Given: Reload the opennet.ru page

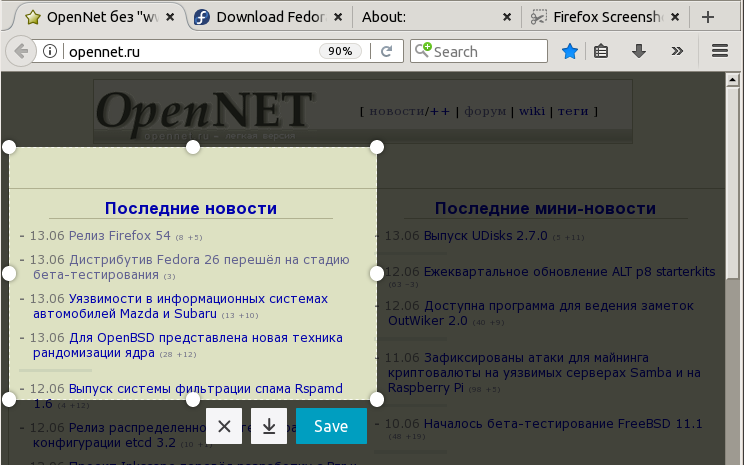Looking at the screenshot, I should pos(387,51).
